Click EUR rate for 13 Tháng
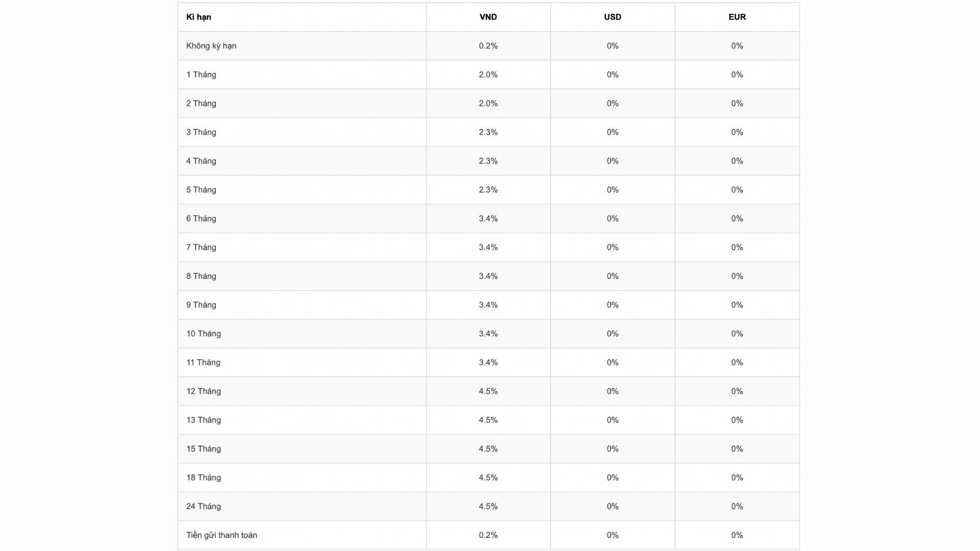 (737, 420)
